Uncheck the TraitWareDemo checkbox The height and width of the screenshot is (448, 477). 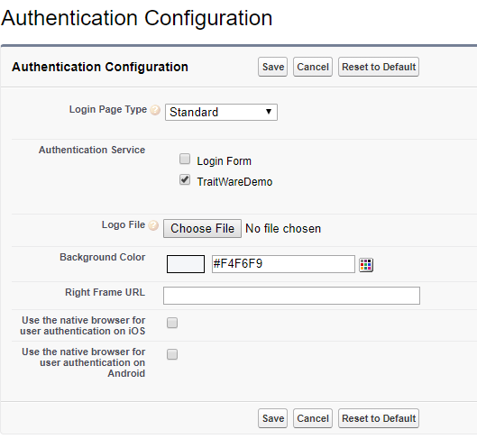[x=185, y=179]
